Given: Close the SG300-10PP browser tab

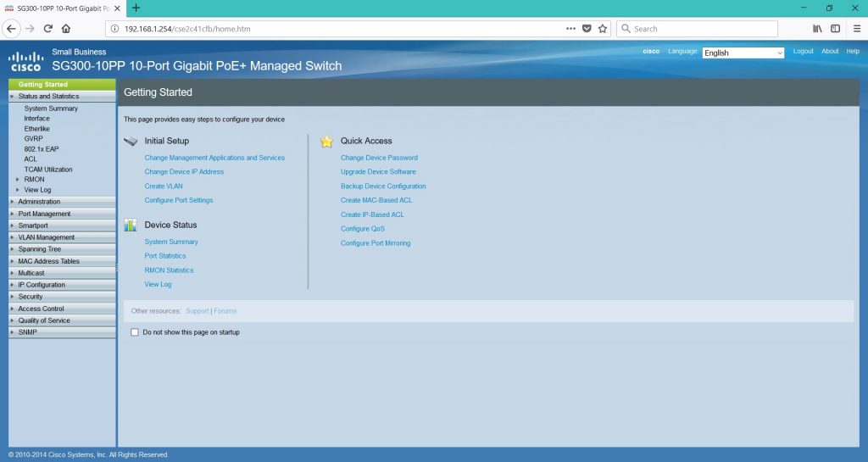Looking at the screenshot, I should (117, 8).
